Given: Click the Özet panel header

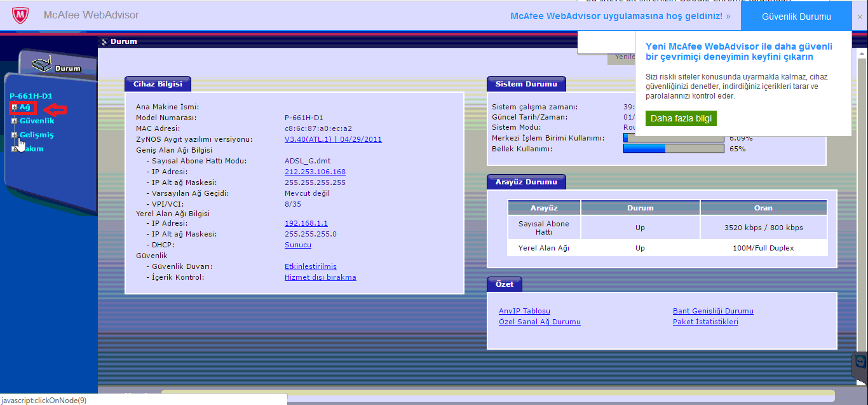Looking at the screenshot, I should pos(505,284).
